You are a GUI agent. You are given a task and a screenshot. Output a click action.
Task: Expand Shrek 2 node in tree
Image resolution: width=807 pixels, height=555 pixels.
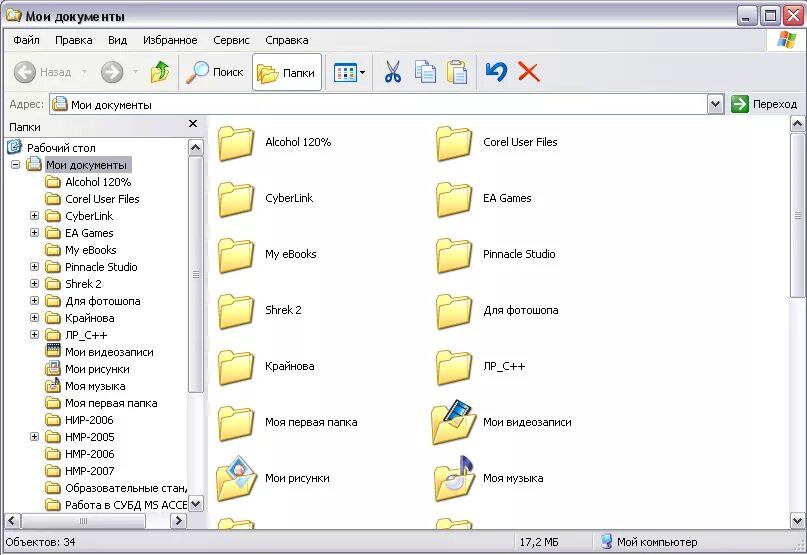pos(34,284)
